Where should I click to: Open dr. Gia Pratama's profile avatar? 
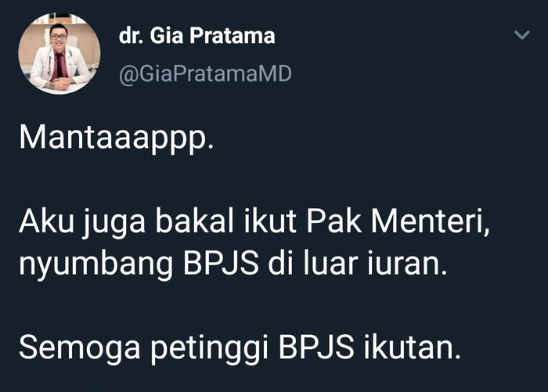click(x=59, y=54)
